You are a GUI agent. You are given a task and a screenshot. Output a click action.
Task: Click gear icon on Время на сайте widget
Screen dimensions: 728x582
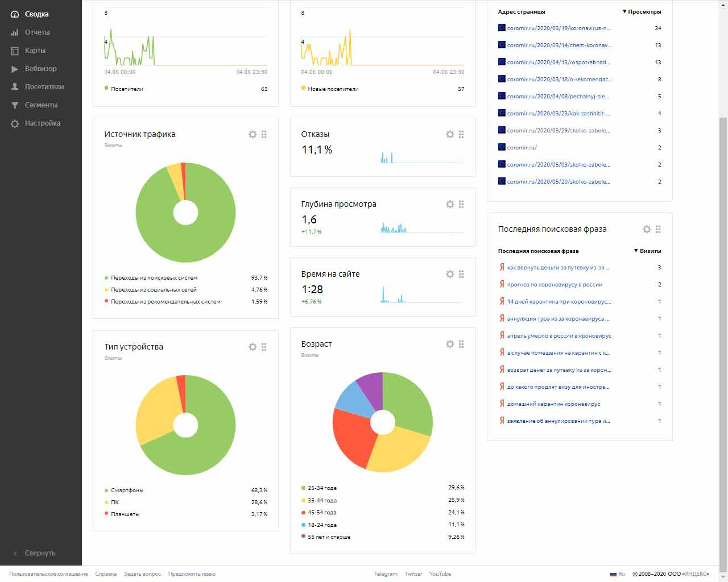point(450,274)
